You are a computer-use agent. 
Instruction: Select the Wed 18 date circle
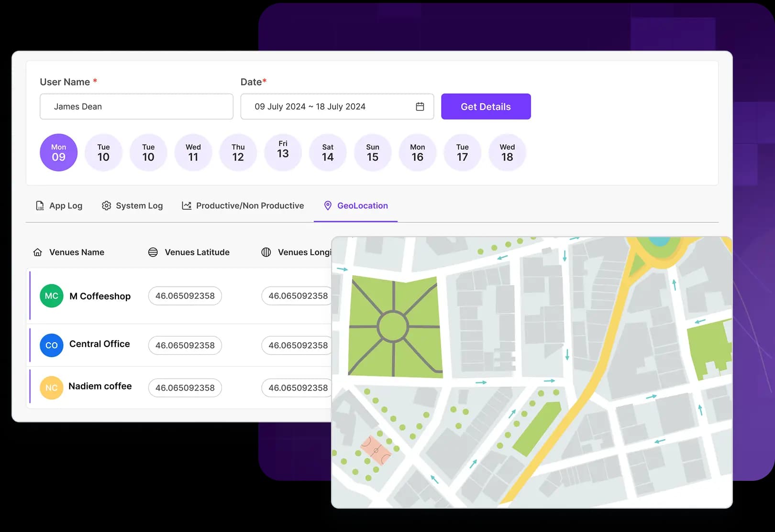click(x=507, y=152)
